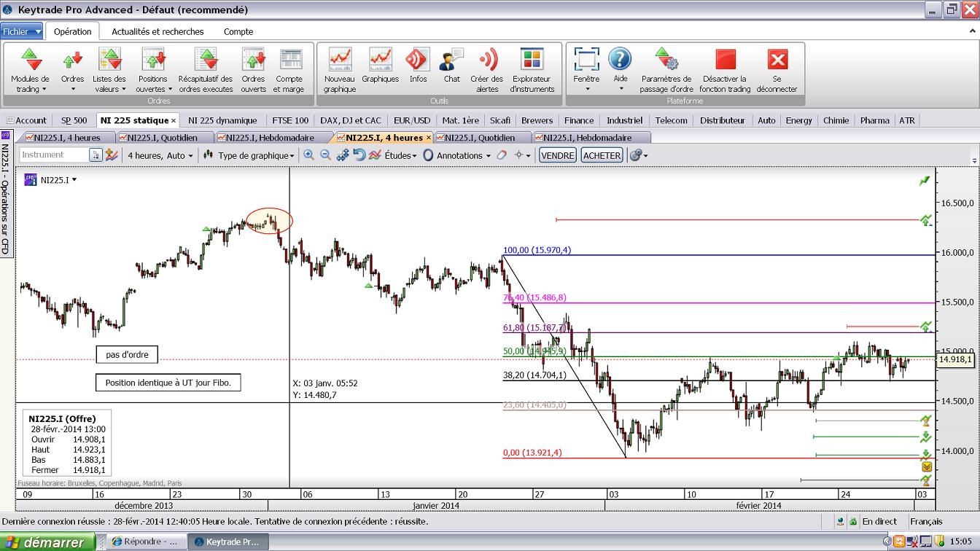Click Désactiver la fonction trading

(725, 70)
